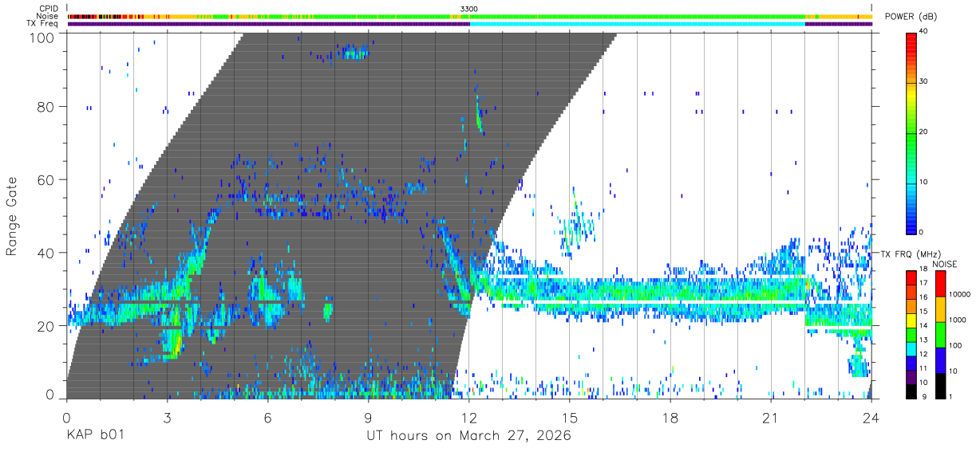Pick the yellow 14–15 MHz swatch in TX FRQ legend
The height and width of the screenshot is (452, 980).
[x=911, y=319]
